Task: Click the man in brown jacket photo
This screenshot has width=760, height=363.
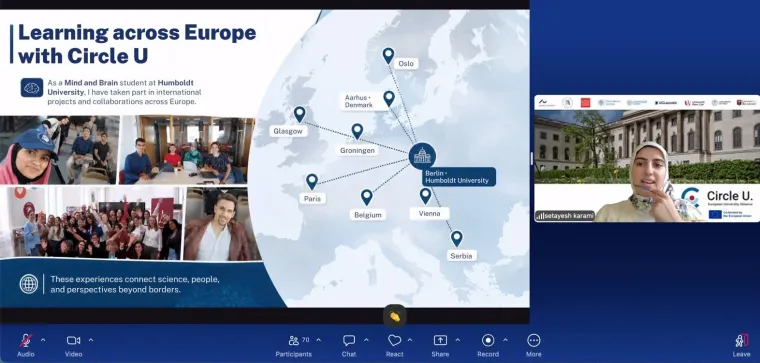Action: pyautogui.click(x=221, y=224)
